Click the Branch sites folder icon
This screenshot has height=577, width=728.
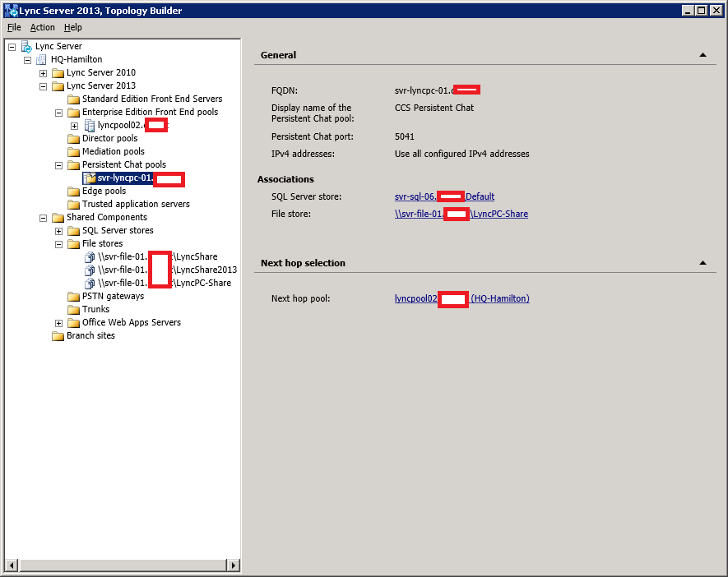pyautogui.click(x=58, y=336)
